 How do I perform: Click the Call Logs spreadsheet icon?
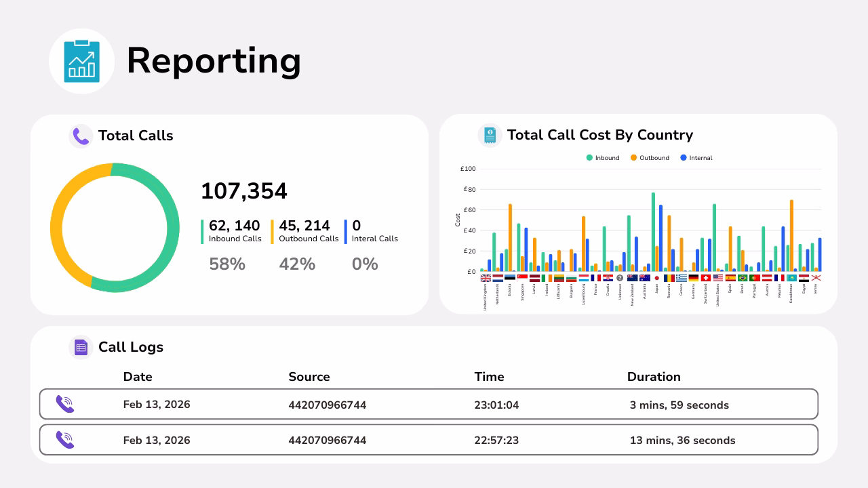point(81,348)
